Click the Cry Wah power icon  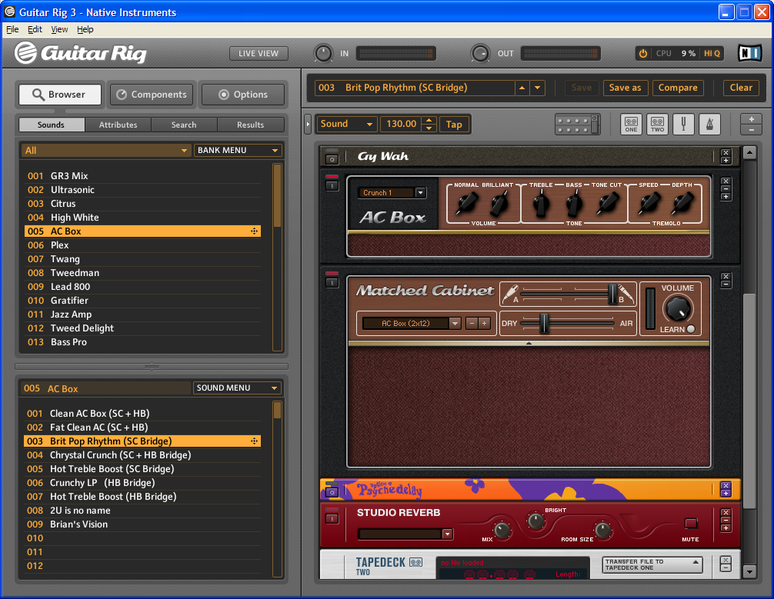(x=332, y=157)
